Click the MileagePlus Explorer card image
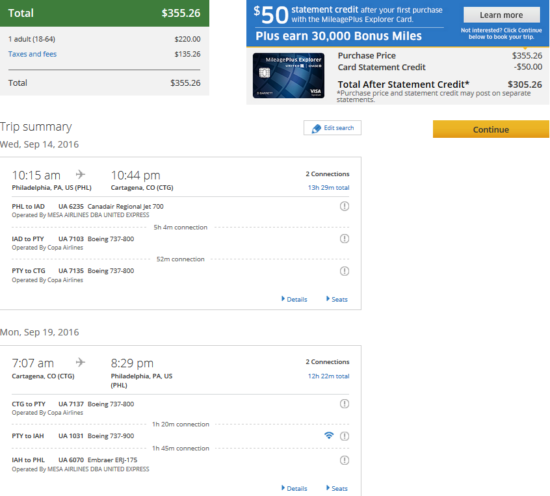 [288, 75]
